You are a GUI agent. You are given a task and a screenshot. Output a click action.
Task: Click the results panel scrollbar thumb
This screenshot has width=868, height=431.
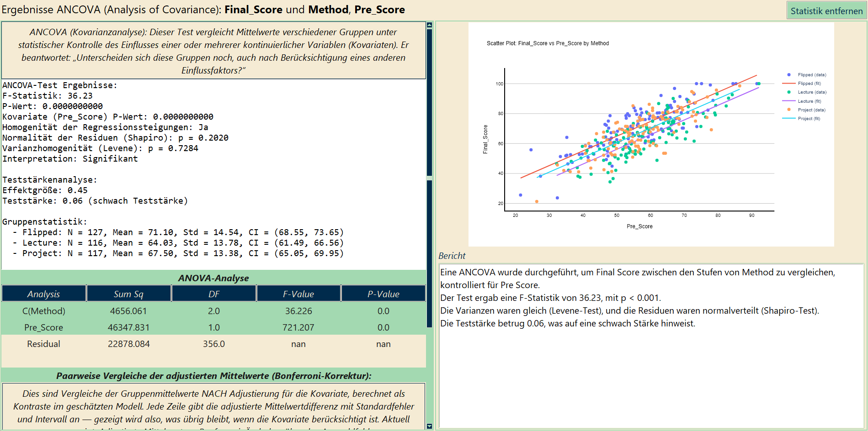(429, 178)
